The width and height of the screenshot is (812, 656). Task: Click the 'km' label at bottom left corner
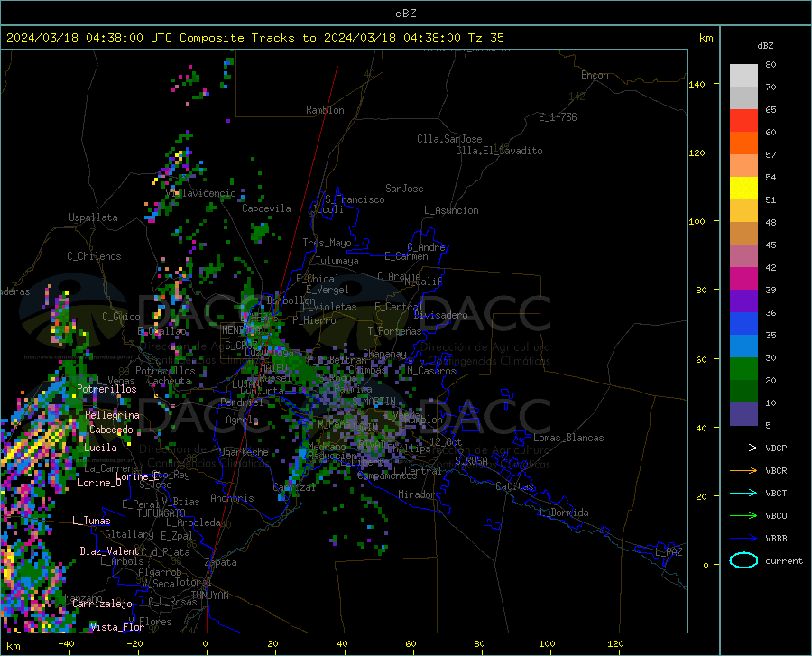coord(13,646)
